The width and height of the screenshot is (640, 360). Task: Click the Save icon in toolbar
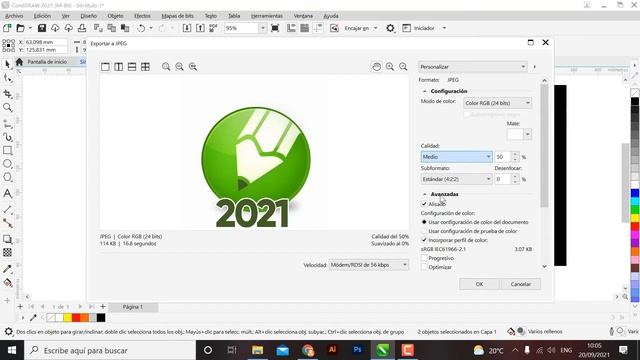42,28
